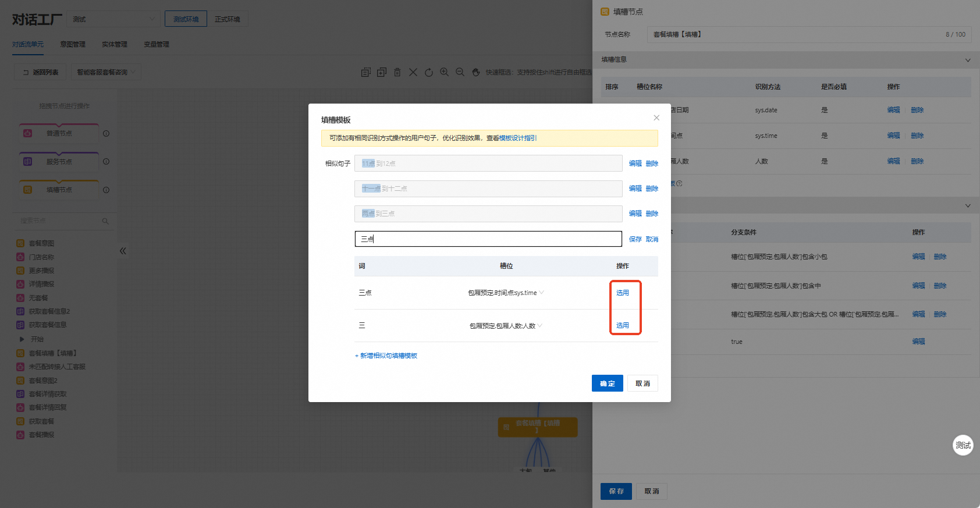Open the 测试 bot selector dropdown
Image resolution: width=980 pixels, height=508 pixels.
(x=113, y=19)
